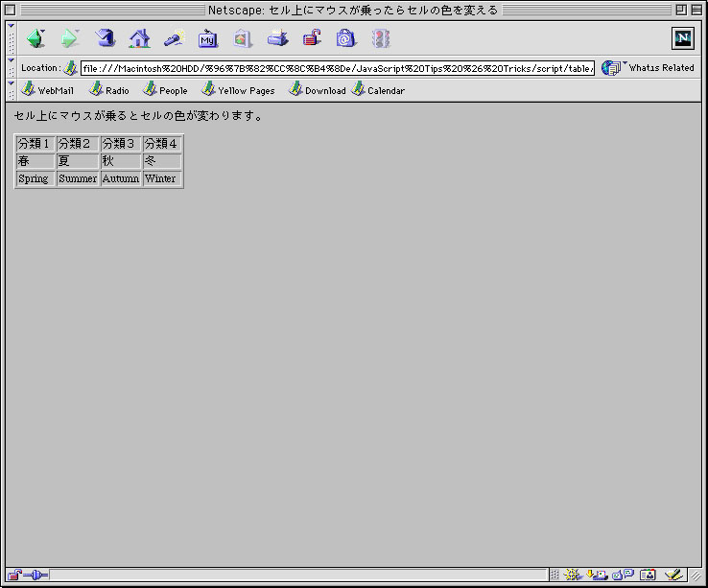Open the WebMail personal toolbar link
Viewport: 708px width, 588px height.
48,90
